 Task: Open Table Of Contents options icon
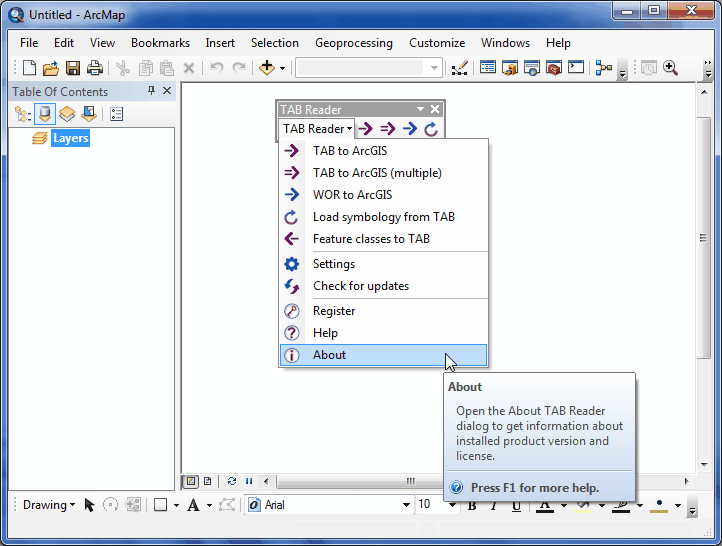click(116, 114)
